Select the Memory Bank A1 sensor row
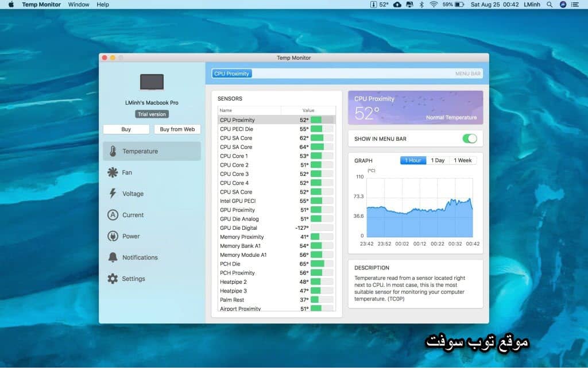The image size is (588, 370). click(276, 246)
